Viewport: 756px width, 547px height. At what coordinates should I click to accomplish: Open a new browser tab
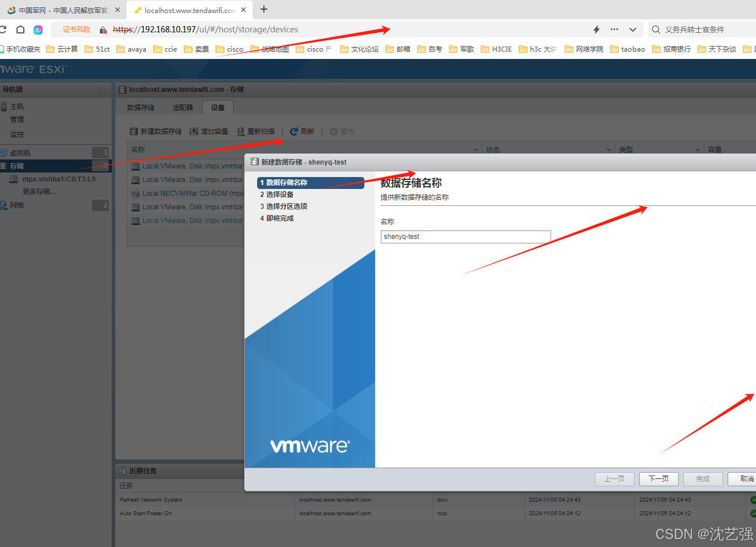pos(264,10)
